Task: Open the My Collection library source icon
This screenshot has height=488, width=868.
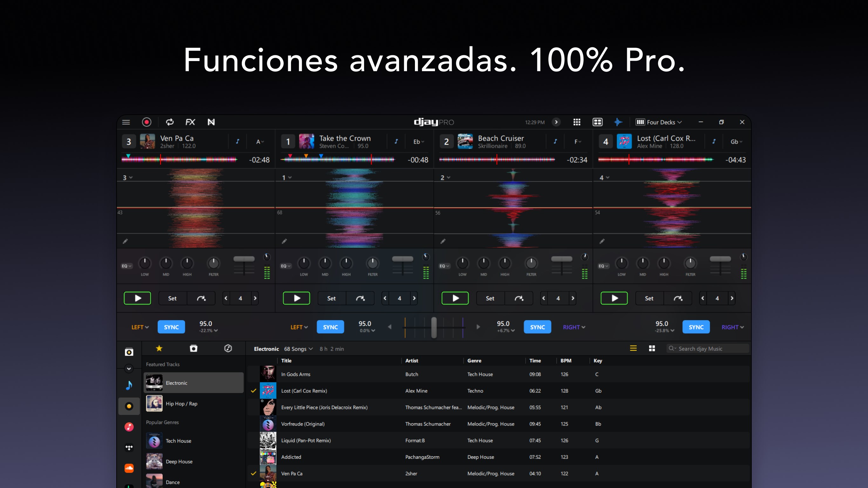Action: 129,352
